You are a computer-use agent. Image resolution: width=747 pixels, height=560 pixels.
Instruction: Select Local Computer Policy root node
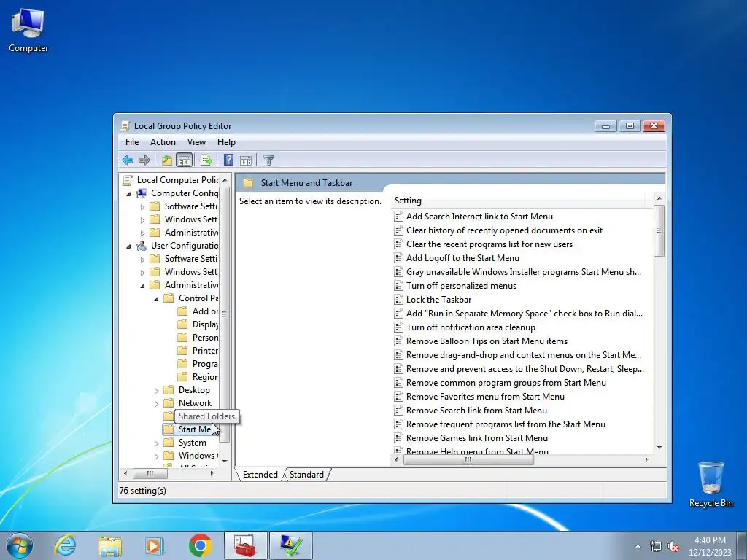click(x=177, y=180)
